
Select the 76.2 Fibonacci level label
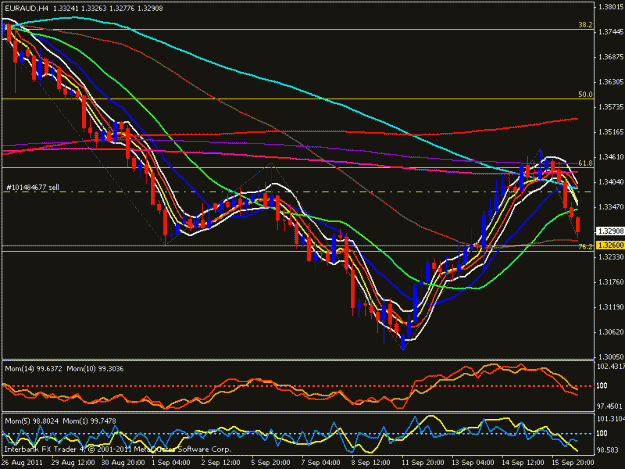[585, 247]
